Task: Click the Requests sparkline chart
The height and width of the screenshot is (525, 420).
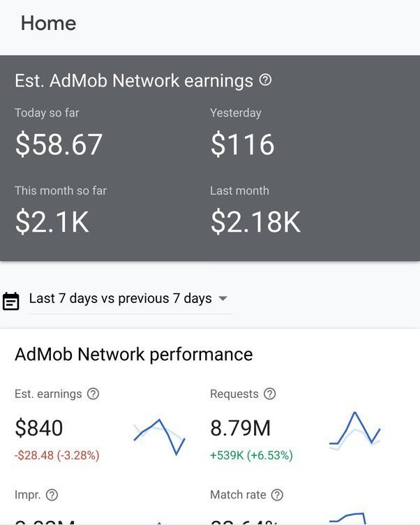Action: point(355,431)
